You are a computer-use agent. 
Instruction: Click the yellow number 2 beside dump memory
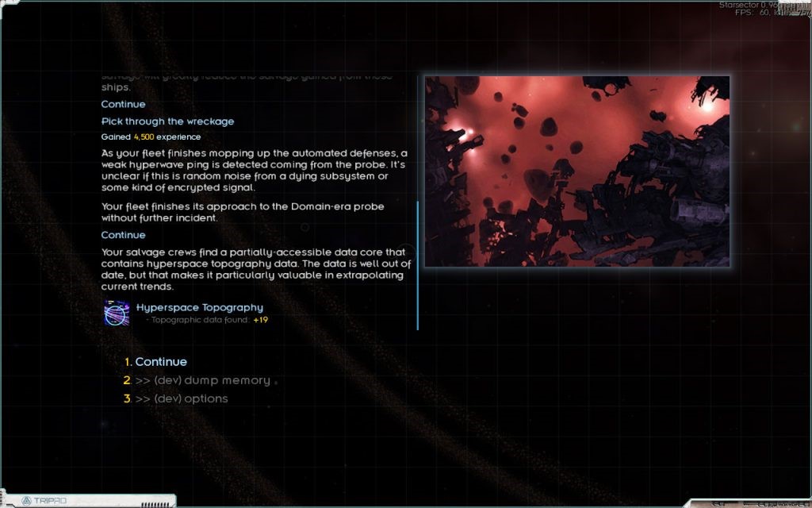click(127, 380)
